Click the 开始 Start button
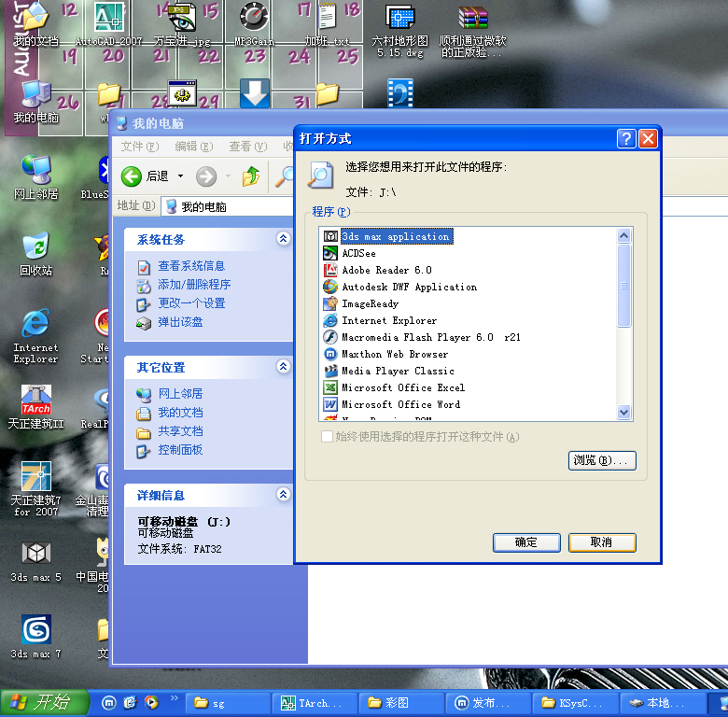The image size is (728, 717). point(45,702)
